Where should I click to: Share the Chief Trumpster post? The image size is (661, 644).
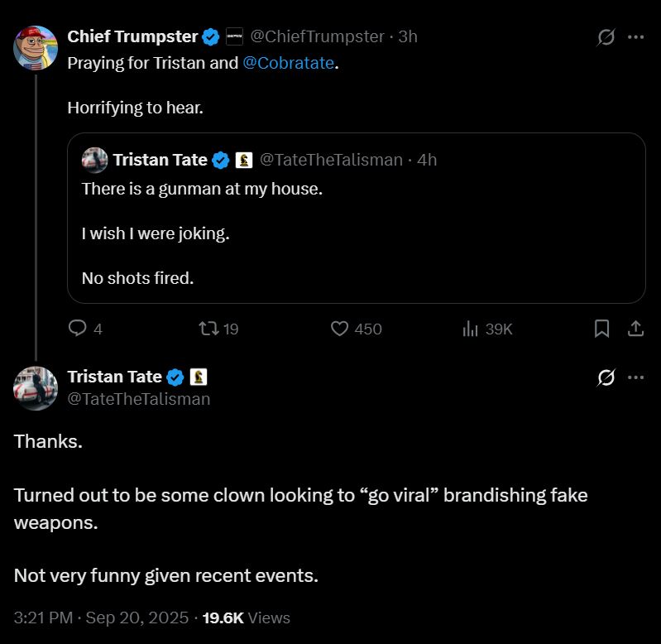635,329
